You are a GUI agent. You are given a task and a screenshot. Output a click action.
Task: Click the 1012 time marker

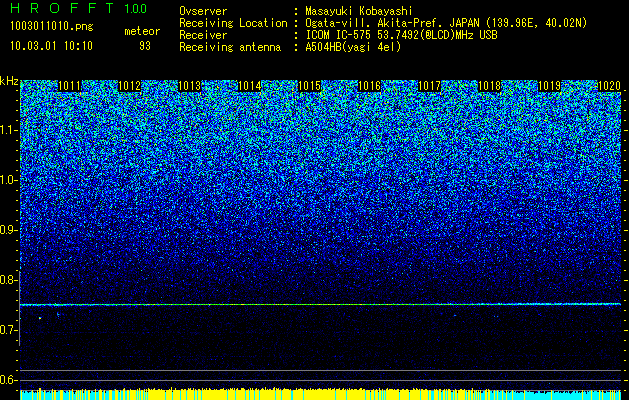(x=130, y=86)
